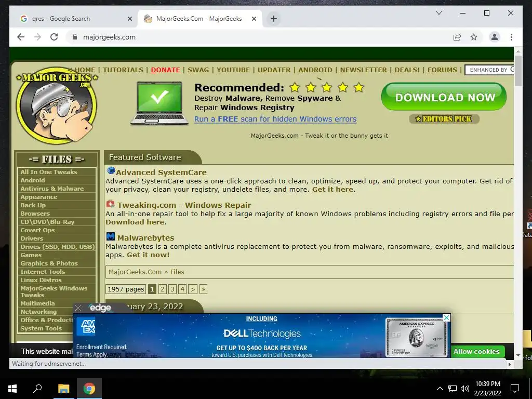Click the Allow cookies button
Viewport: 532px width, 399px height.
(x=476, y=352)
